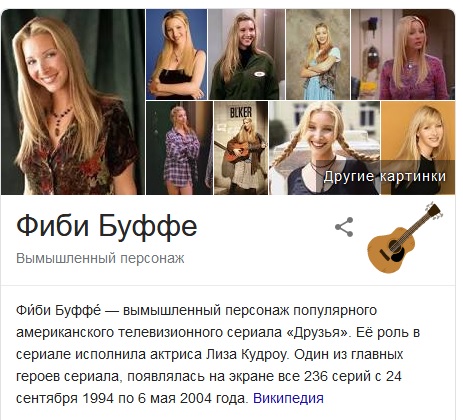Click the Фиби Буффе heading
This screenshot has height=420, width=463.
point(107,226)
